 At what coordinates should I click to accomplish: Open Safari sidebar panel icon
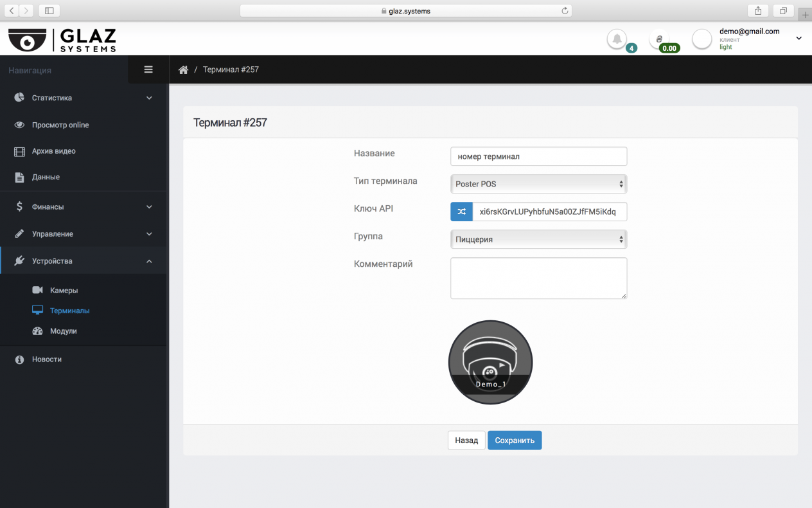tap(49, 10)
